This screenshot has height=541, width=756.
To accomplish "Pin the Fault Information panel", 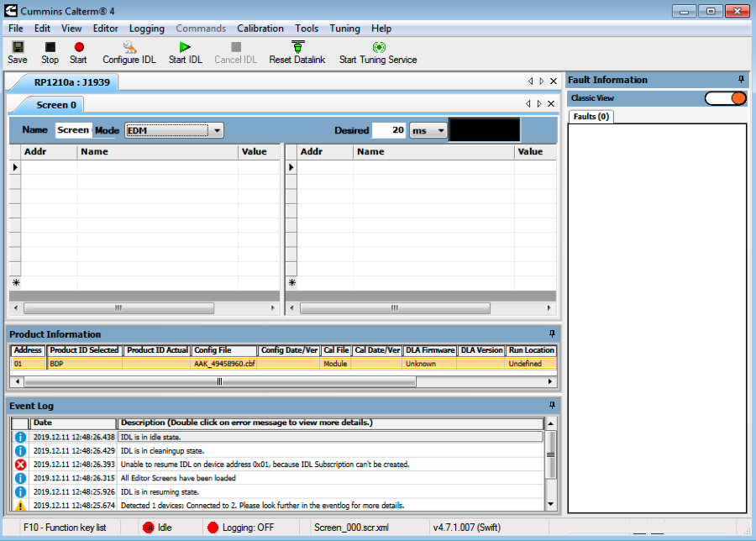I will [741, 80].
